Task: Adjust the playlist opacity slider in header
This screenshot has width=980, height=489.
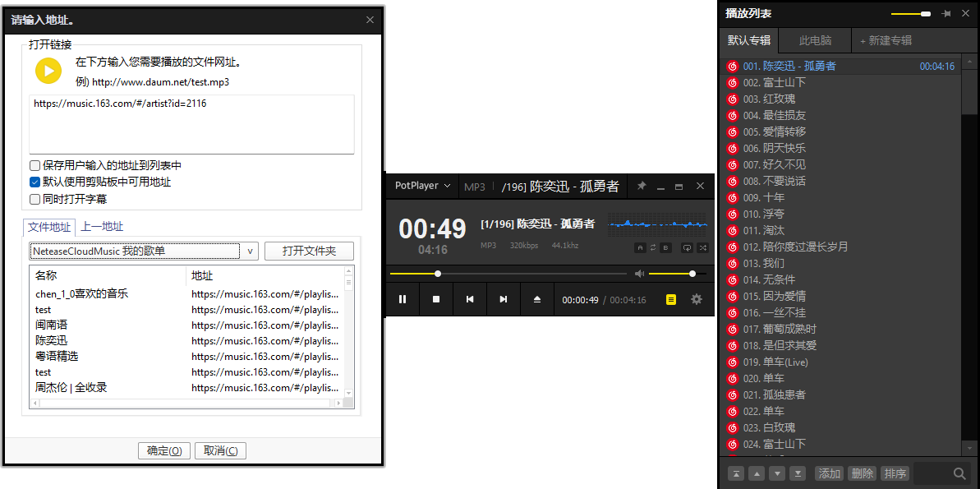Action: point(911,14)
